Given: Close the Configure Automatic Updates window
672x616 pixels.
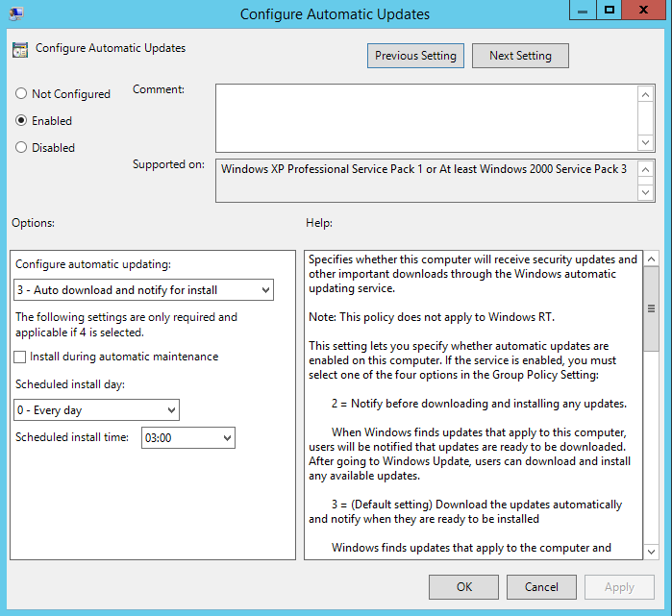Looking at the screenshot, I should click(643, 11).
